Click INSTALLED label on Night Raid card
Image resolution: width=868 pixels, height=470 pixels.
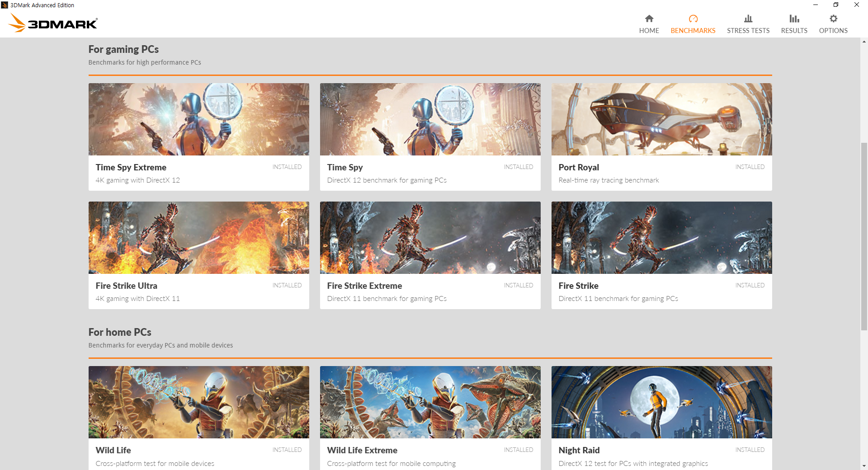click(750, 450)
